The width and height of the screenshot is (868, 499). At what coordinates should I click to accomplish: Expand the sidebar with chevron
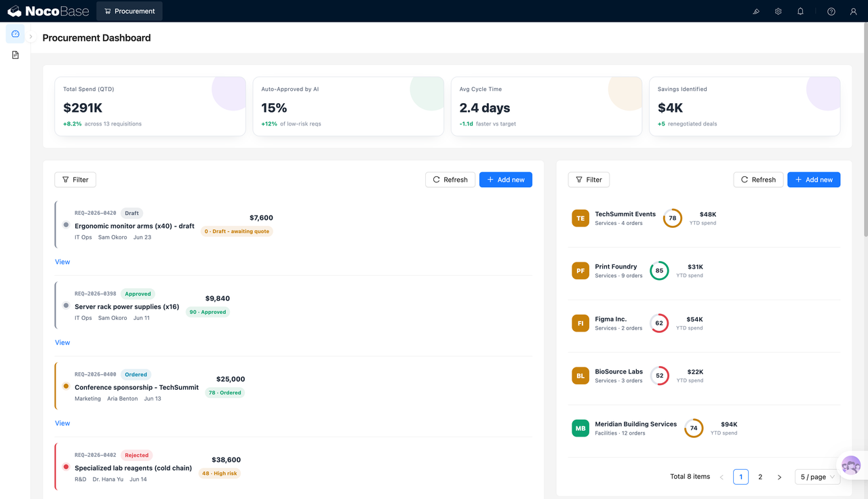[31, 37]
